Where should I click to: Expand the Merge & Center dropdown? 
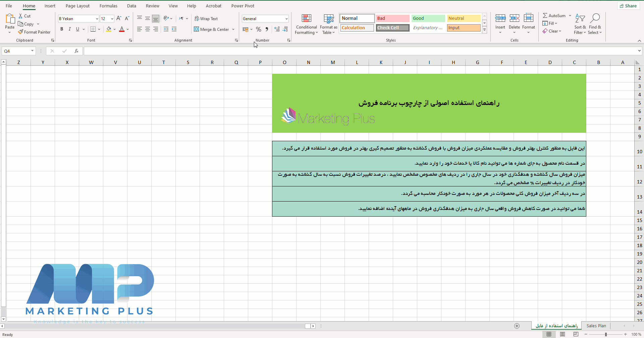pyautogui.click(x=233, y=29)
